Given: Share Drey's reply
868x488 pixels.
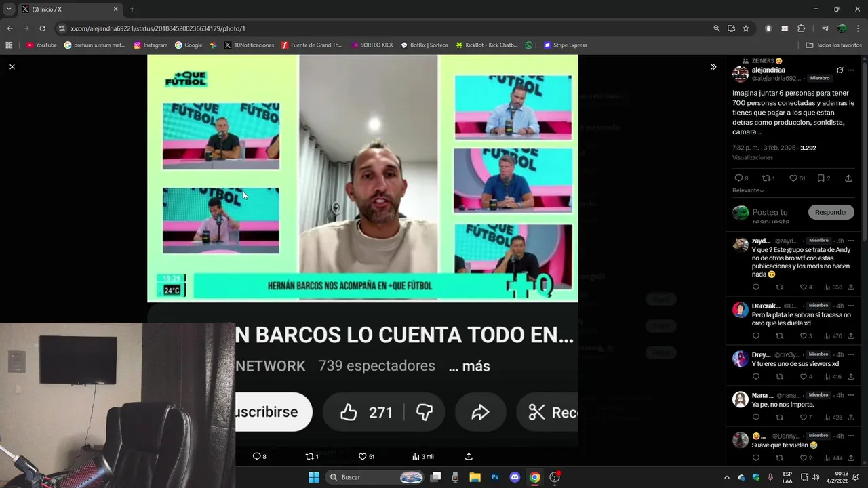Looking at the screenshot, I should coord(851,377).
